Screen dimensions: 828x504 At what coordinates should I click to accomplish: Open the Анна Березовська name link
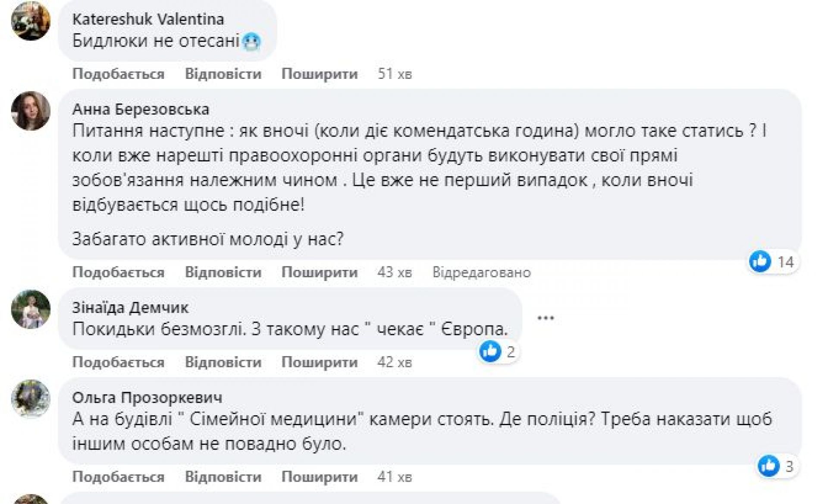tap(141, 109)
